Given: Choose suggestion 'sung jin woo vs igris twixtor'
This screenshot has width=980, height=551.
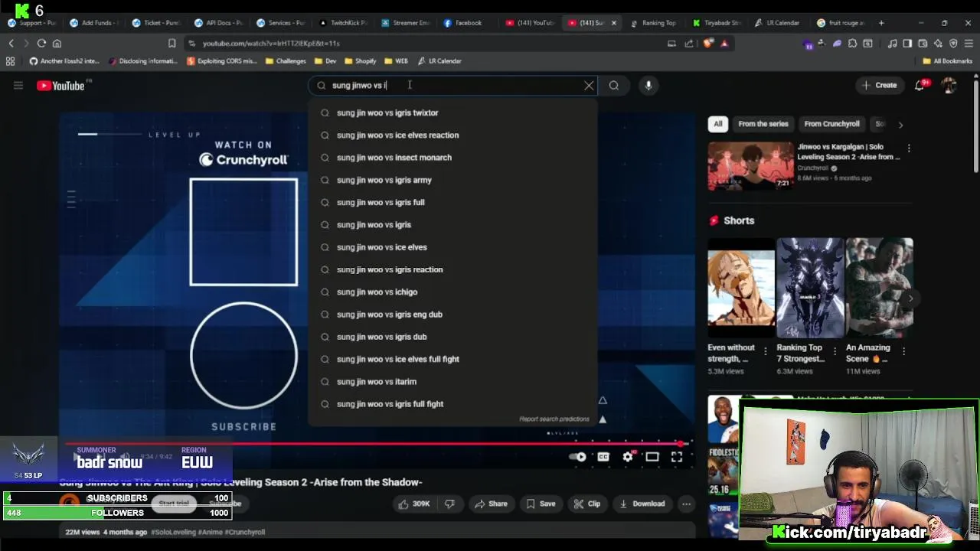Looking at the screenshot, I should (x=452, y=112).
